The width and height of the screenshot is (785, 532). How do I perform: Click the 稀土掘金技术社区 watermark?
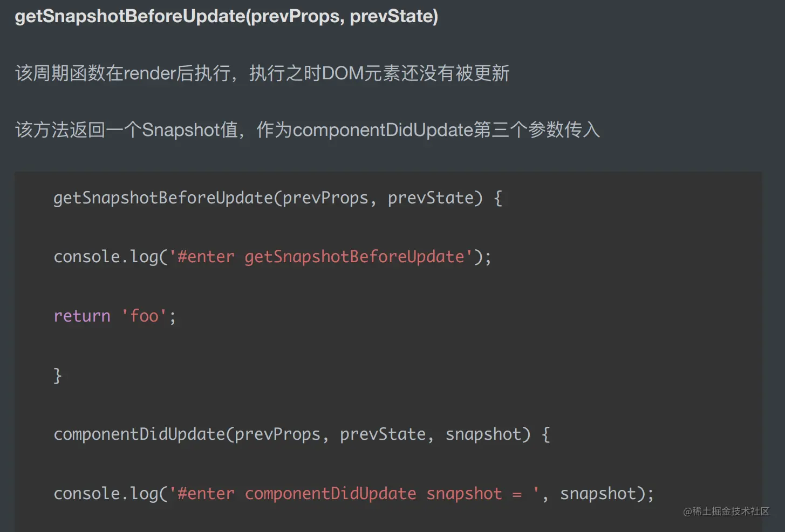pyautogui.click(x=726, y=511)
